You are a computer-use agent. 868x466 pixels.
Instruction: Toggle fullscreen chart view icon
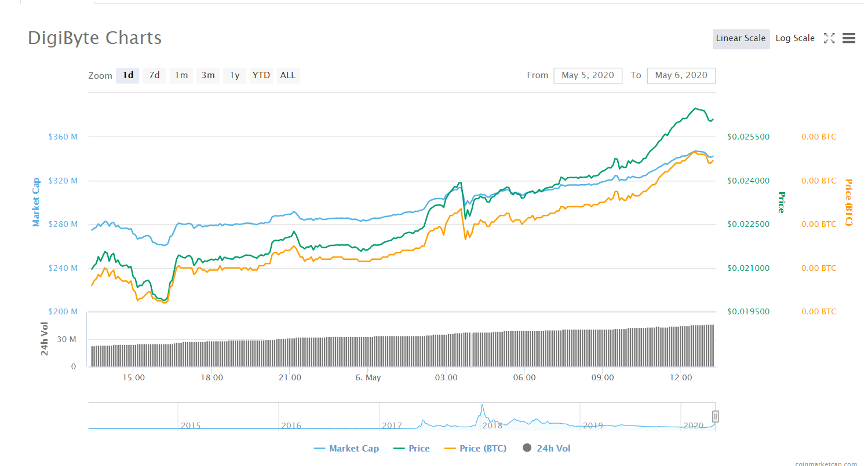tap(829, 38)
